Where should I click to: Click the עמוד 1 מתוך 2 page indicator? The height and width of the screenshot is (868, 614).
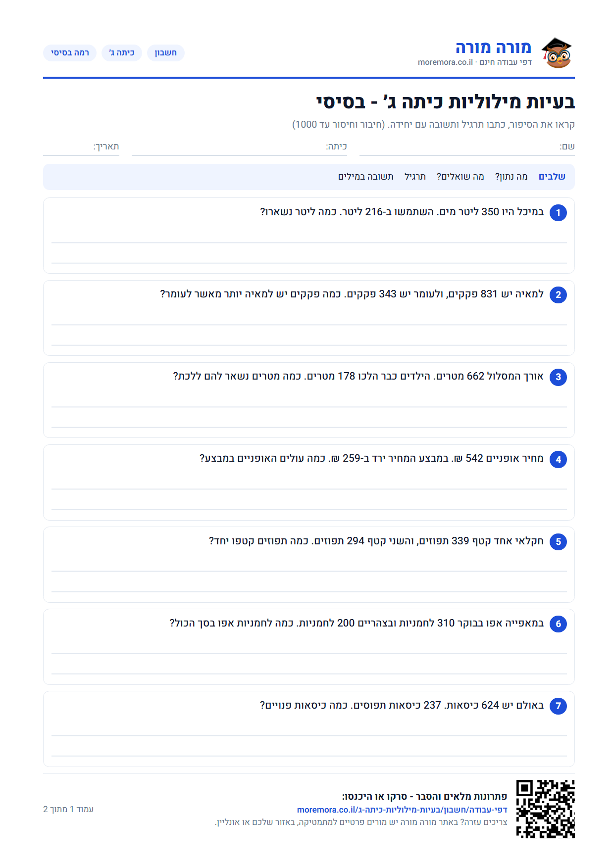pyautogui.click(x=68, y=809)
